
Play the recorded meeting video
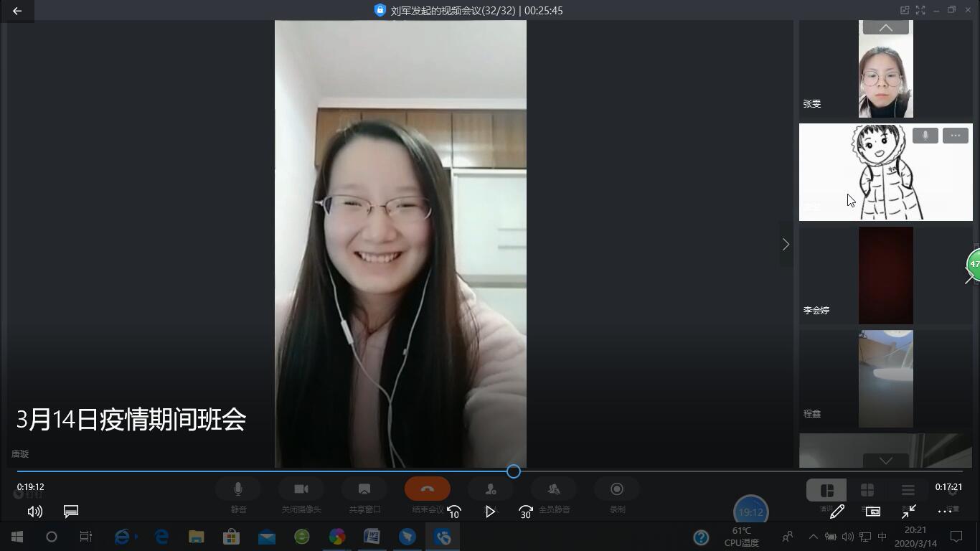[x=490, y=512]
